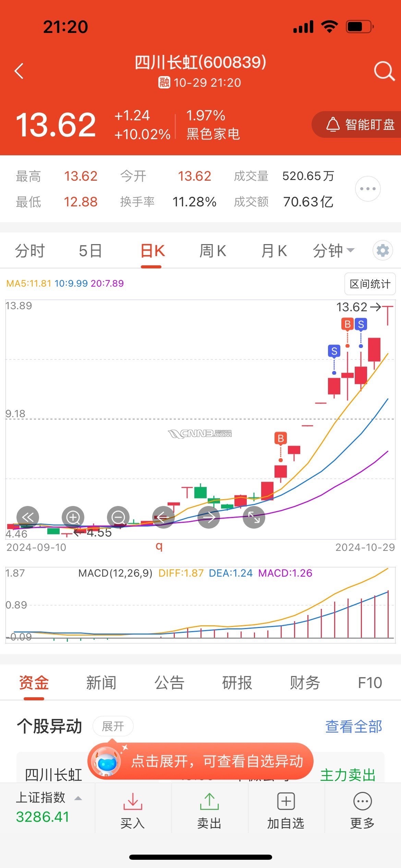Tap the 主力卖出 label

pyautogui.click(x=348, y=775)
